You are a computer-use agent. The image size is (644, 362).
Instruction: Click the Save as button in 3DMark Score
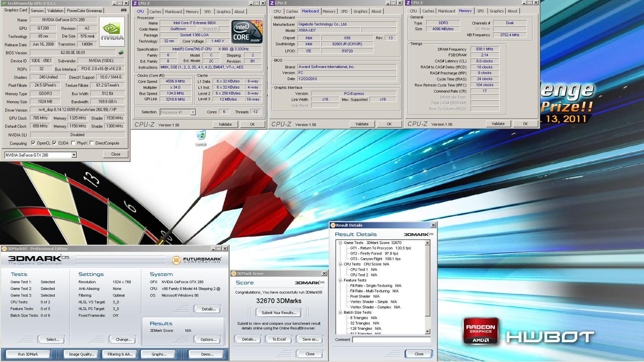pos(310,339)
